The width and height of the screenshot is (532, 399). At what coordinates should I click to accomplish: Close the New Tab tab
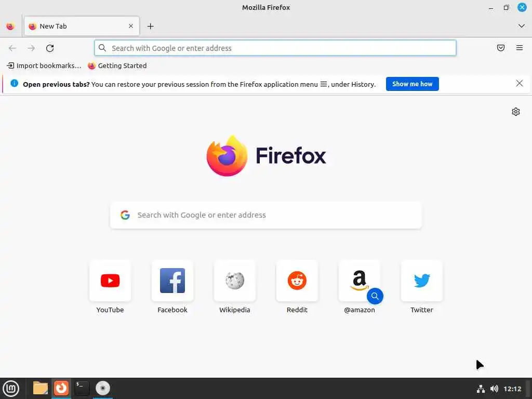(x=131, y=26)
